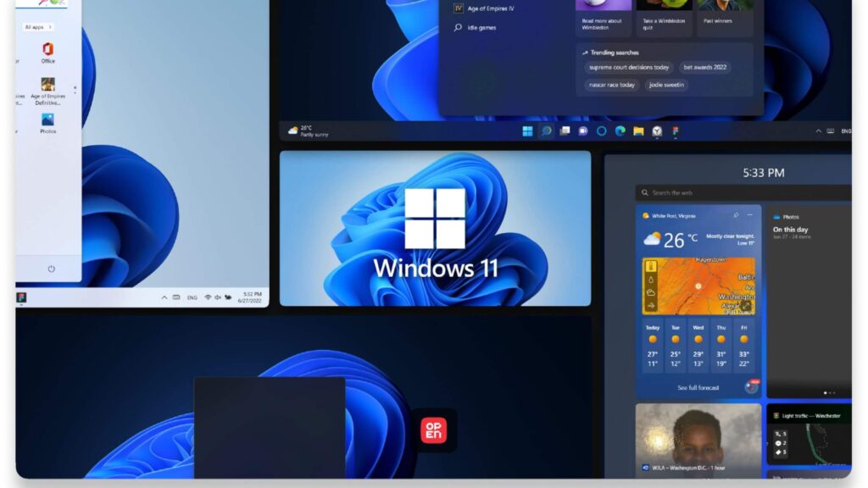Open more options on the weather card
Screen dimensions: 868x488
pos(750,214)
